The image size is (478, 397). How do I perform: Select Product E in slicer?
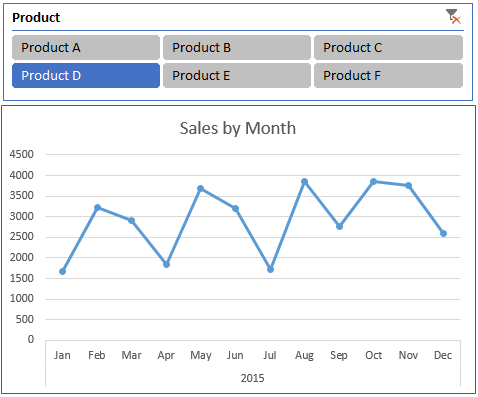237,76
